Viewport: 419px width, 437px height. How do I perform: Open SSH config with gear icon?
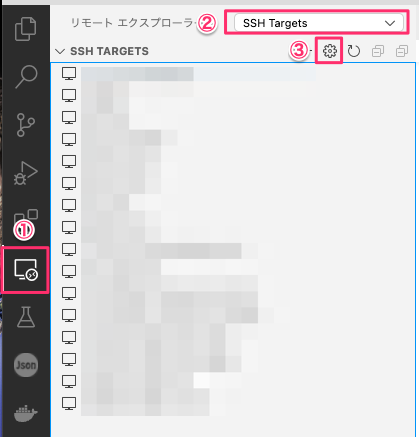point(330,51)
